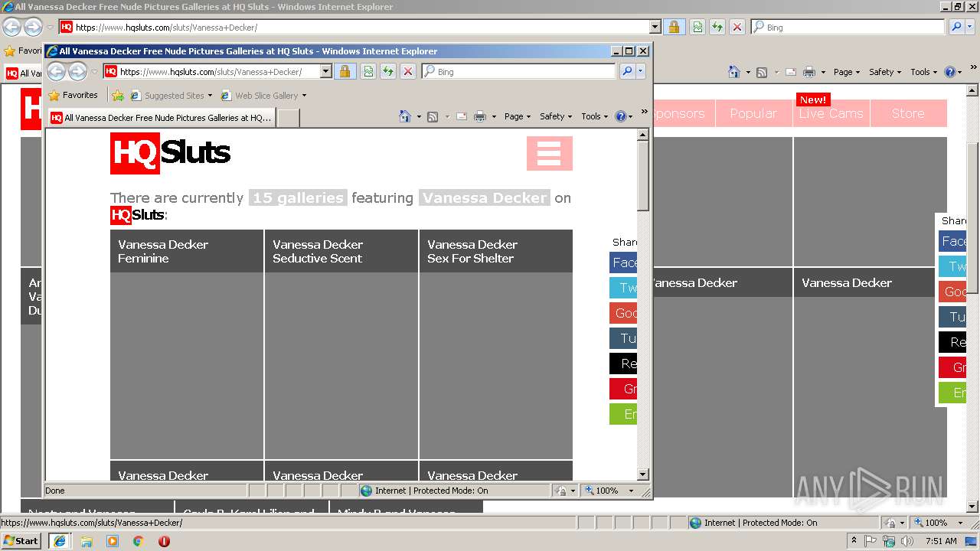Image resolution: width=980 pixels, height=551 pixels.
Task: Open Windows Explorer folder on taskbar
Action: point(87,541)
